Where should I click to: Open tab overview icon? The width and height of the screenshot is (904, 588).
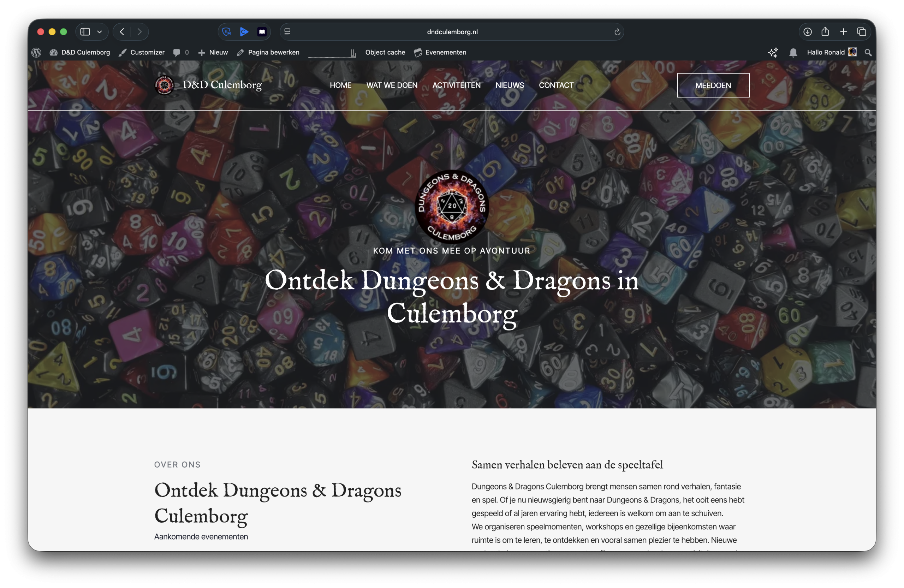pos(862,32)
